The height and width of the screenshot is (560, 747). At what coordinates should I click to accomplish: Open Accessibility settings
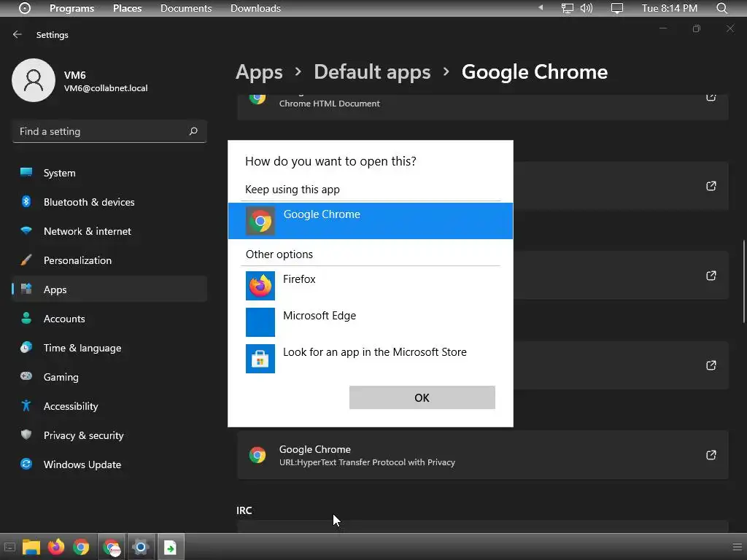tap(109, 406)
